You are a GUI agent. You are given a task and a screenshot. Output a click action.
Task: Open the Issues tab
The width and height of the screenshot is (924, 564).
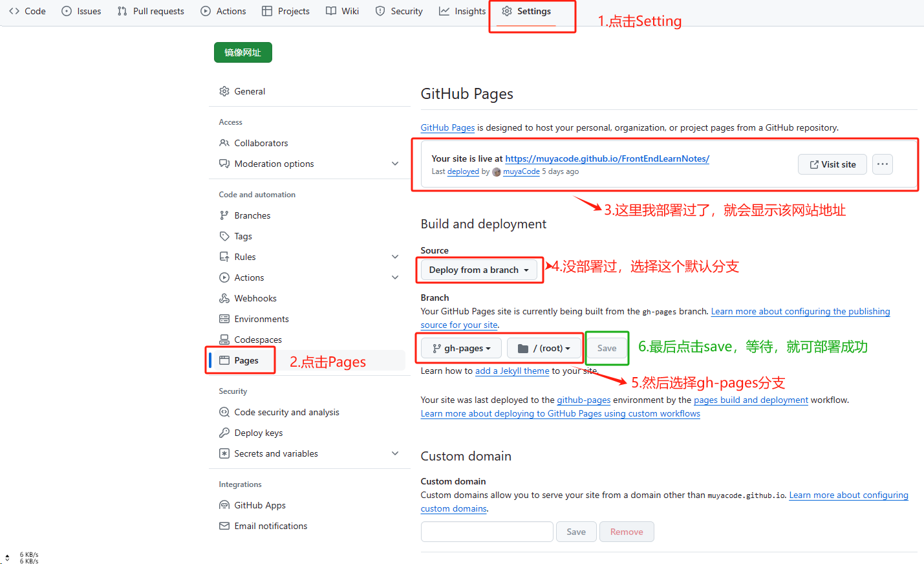point(81,11)
